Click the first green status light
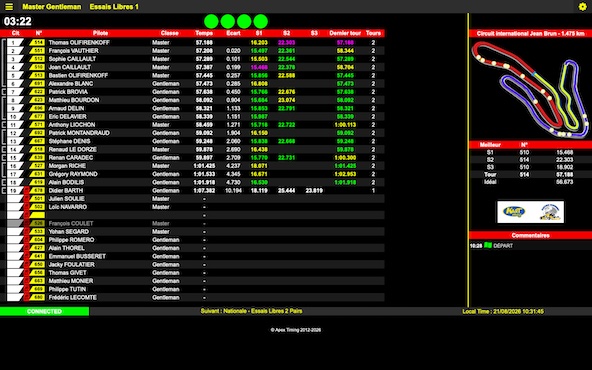Image resolution: width=592 pixels, height=370 pixels. click(x=211, y=21)
